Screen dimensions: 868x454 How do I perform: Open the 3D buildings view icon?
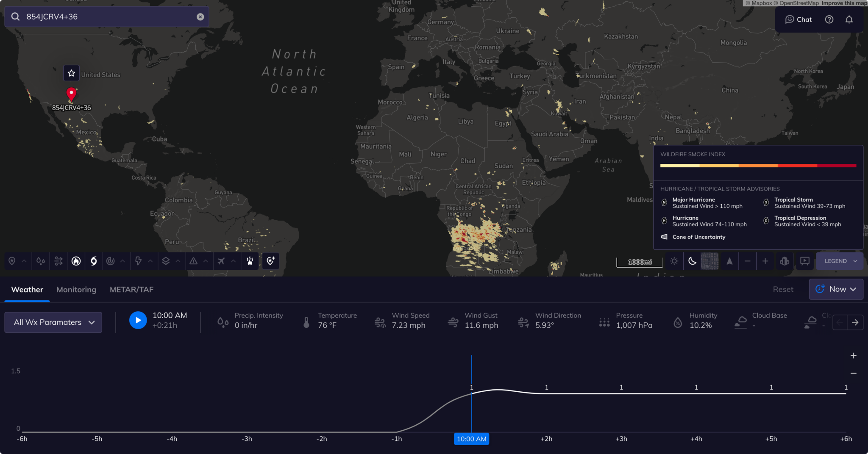coord(784,261)
